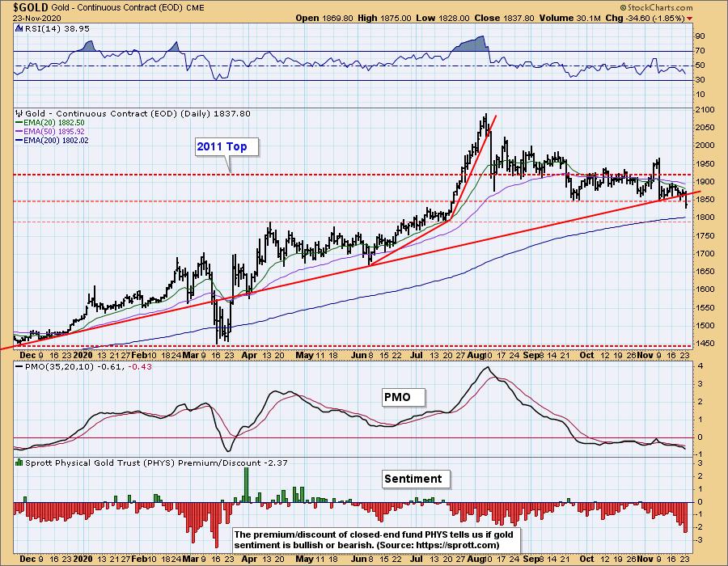Click Sprott Physical Gold Trust Premium/Discount label
Image resolution: width=728 pixels, height=566 pixels.
156,463
